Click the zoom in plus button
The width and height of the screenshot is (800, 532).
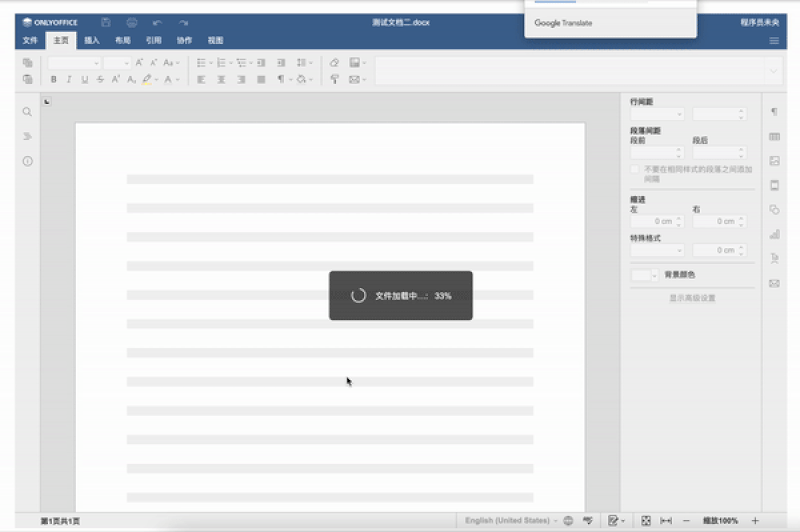(755, 521)
